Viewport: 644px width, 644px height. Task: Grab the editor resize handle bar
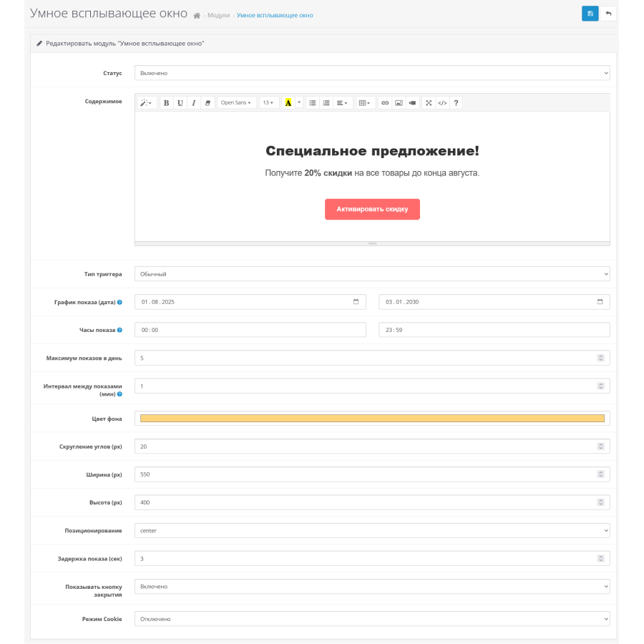(372, 243)
